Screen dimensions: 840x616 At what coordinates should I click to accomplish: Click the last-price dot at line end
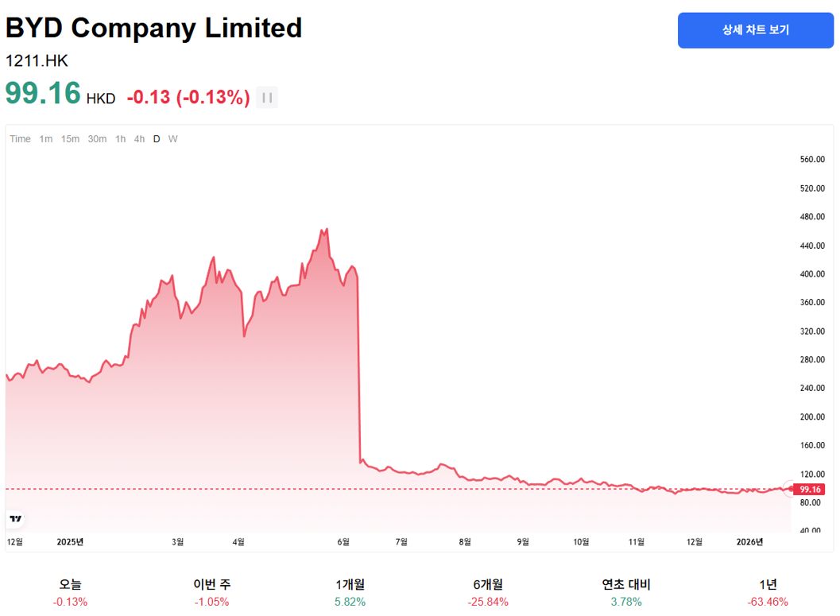point(789,489)
